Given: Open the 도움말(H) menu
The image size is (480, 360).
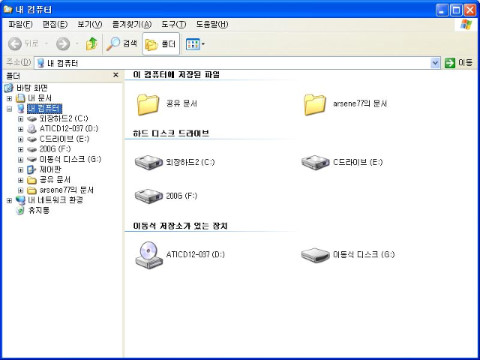Looking at the screenshot, I should pos(212,24).
